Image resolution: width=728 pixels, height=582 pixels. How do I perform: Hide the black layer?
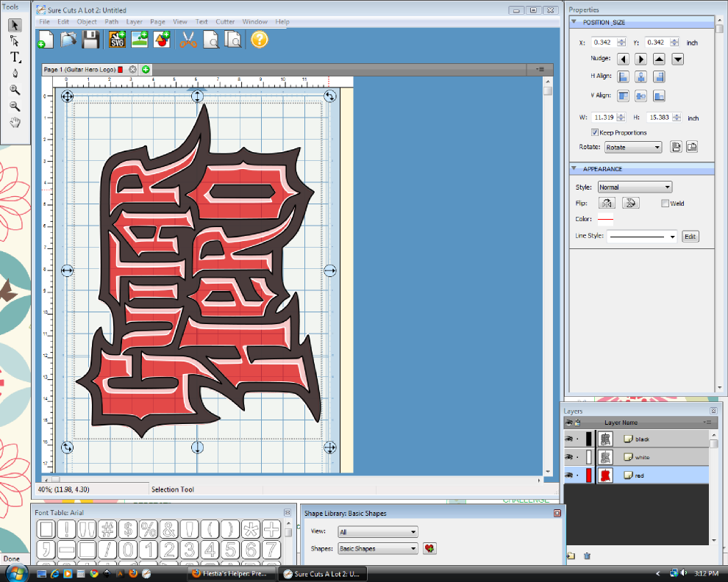click(x=568, y=439)
